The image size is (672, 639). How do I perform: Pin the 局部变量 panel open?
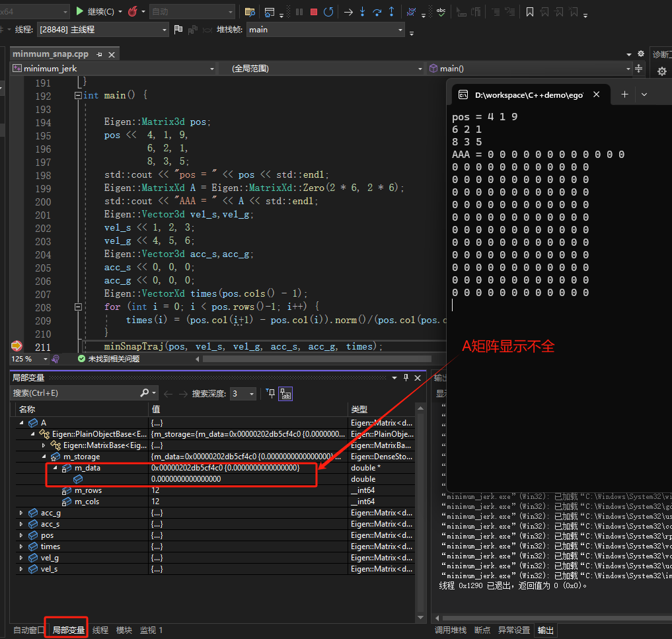pyautogui.click(x=405, y=377)
